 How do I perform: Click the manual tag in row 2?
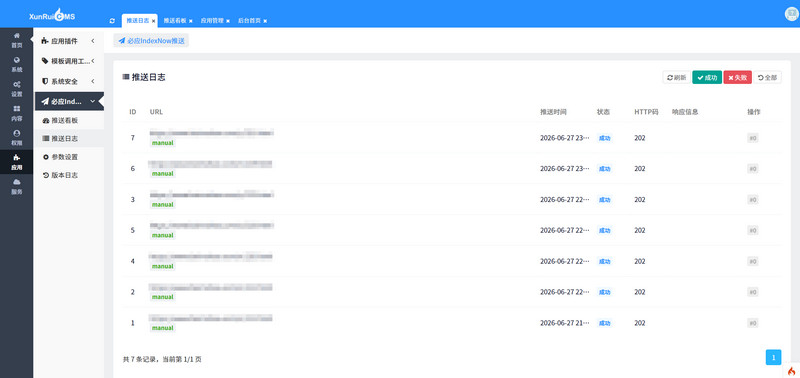pos(163,297)
